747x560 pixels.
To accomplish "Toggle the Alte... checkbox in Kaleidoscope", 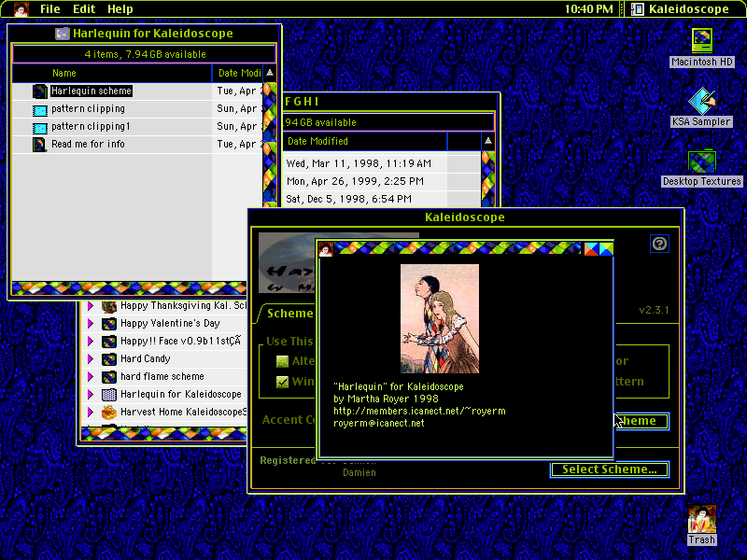I will pyautogui.click(x=282, y=362).
